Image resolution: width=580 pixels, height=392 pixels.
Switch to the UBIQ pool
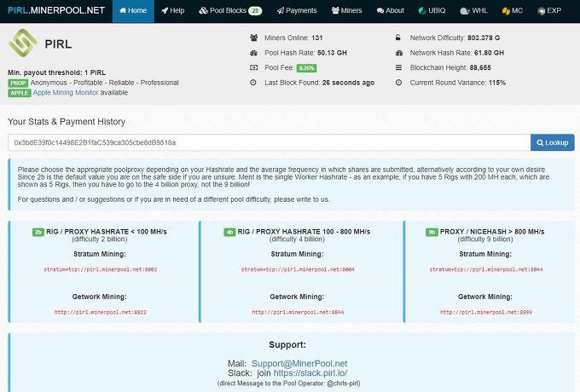pyautogui.click(x=432, y=11)
